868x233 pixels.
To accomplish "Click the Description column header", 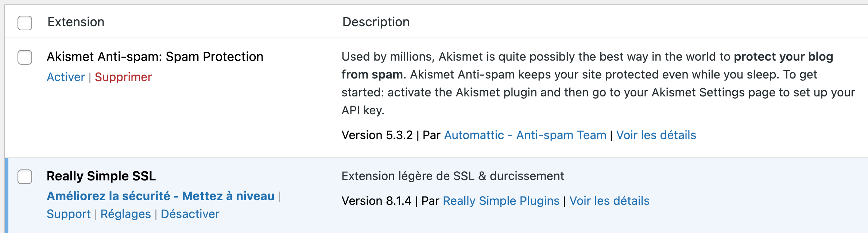I will [x=376, y=22].
